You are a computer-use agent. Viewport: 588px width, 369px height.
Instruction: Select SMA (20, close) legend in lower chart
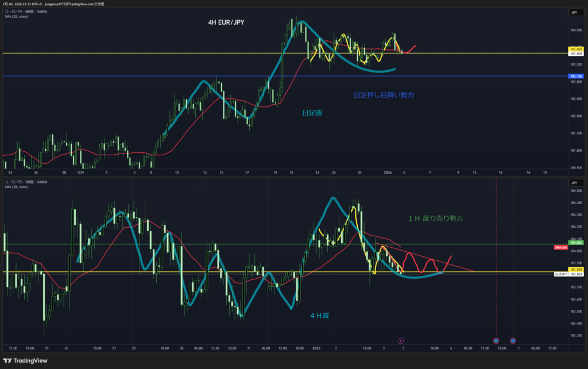coord(16,187)
